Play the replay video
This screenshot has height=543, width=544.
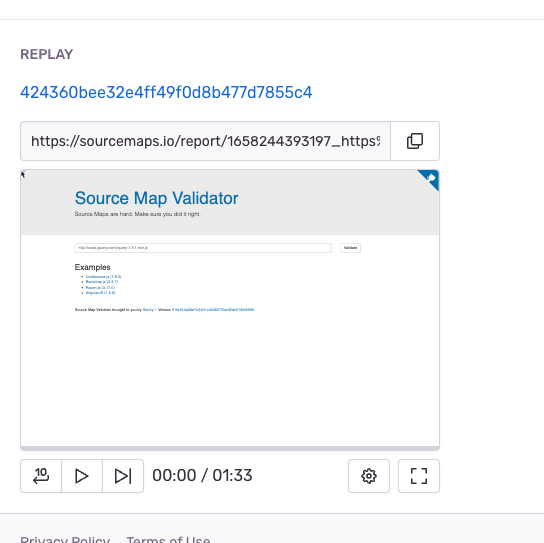[x=82, y=476]
